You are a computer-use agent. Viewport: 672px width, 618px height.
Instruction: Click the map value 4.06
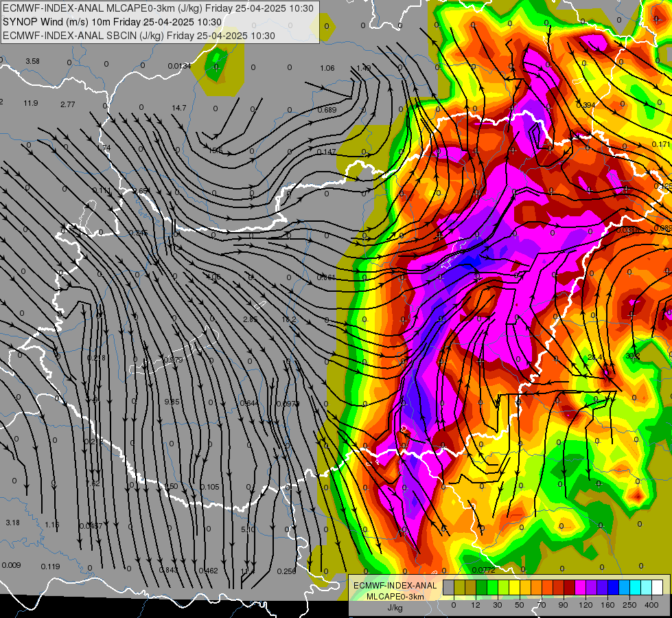(x=213, y=277)
